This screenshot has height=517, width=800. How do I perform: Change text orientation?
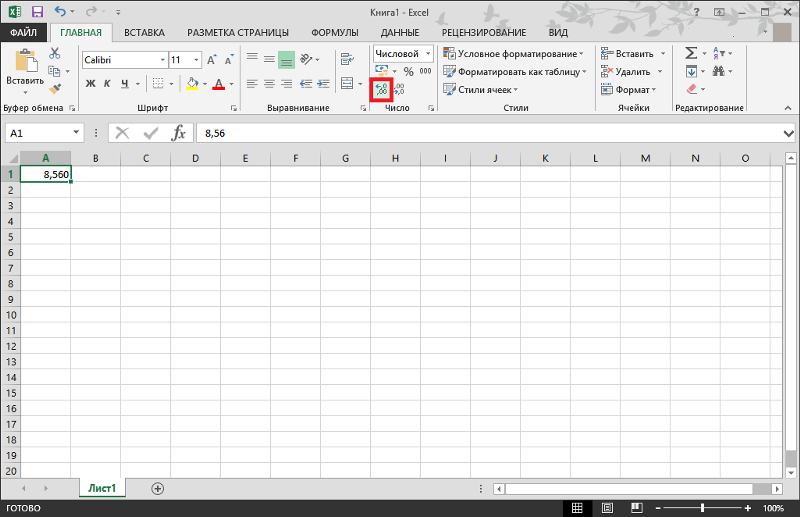point(306,59)
